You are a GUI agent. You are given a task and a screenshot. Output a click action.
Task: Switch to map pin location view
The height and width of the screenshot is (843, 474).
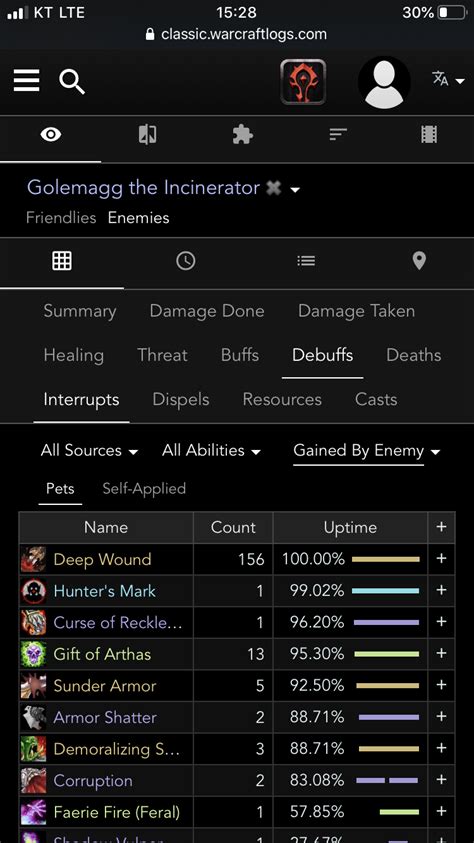click(419, 261)
